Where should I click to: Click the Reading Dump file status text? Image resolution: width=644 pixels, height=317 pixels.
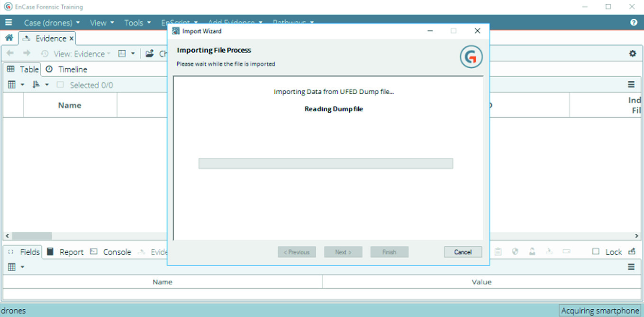pyautogui.click(x=334, y=109)
